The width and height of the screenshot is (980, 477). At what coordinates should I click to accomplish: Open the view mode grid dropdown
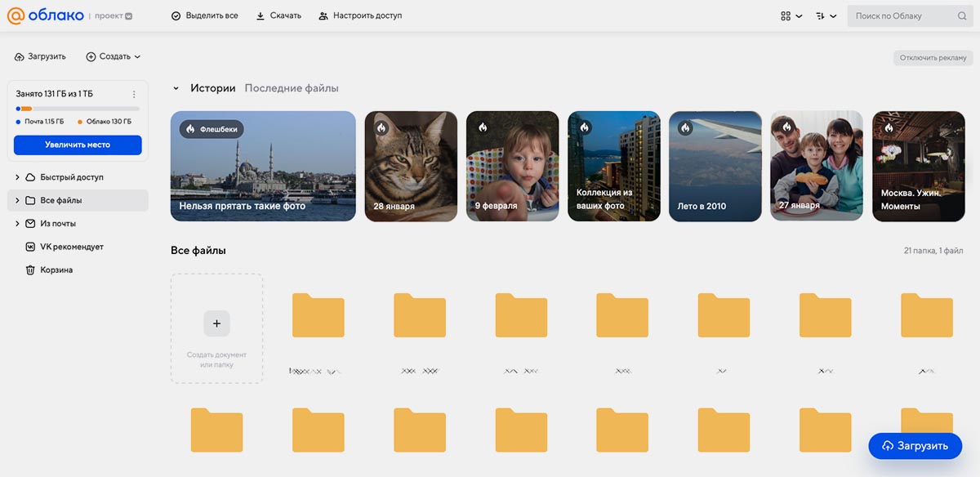coord(791,16)
